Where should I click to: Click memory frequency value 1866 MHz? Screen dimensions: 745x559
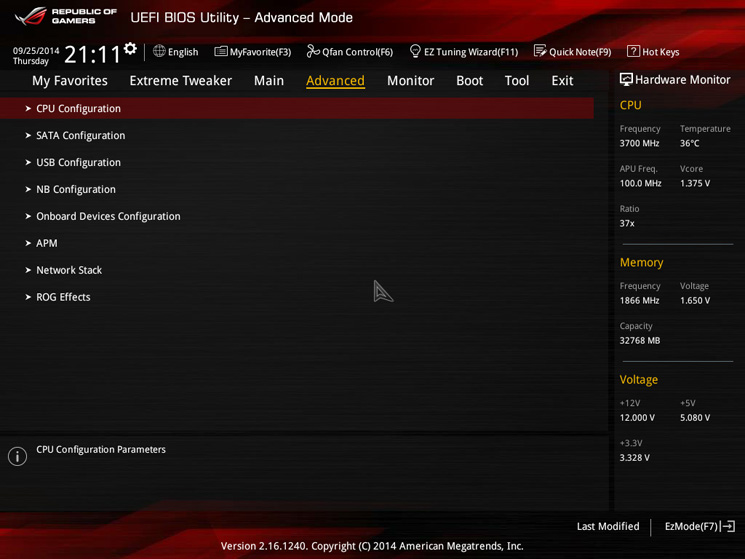click(x=639, y=301)
